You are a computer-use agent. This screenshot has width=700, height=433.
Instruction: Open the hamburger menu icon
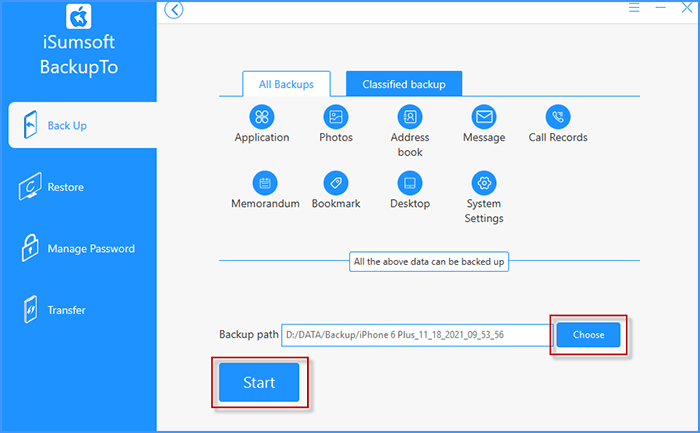[634, 8]
